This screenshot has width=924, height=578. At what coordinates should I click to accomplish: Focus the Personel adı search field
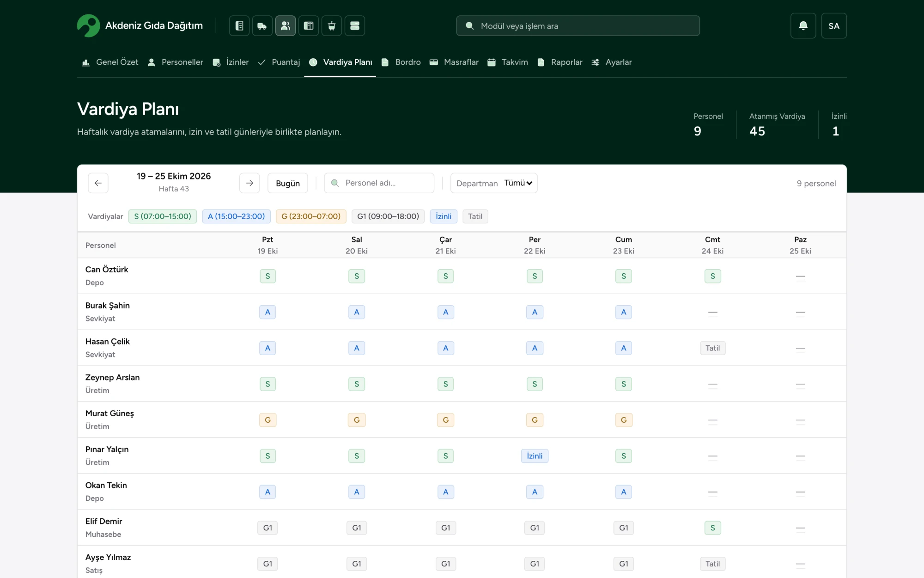[379, 183]
